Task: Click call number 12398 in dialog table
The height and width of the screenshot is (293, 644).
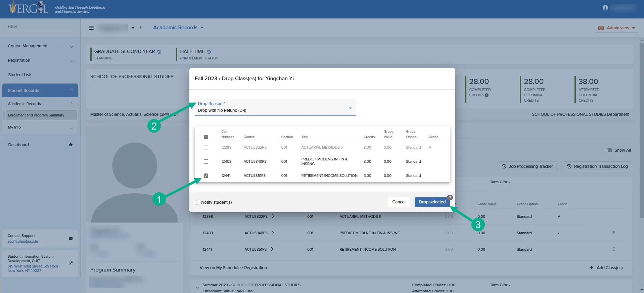Action: point(226,147)
